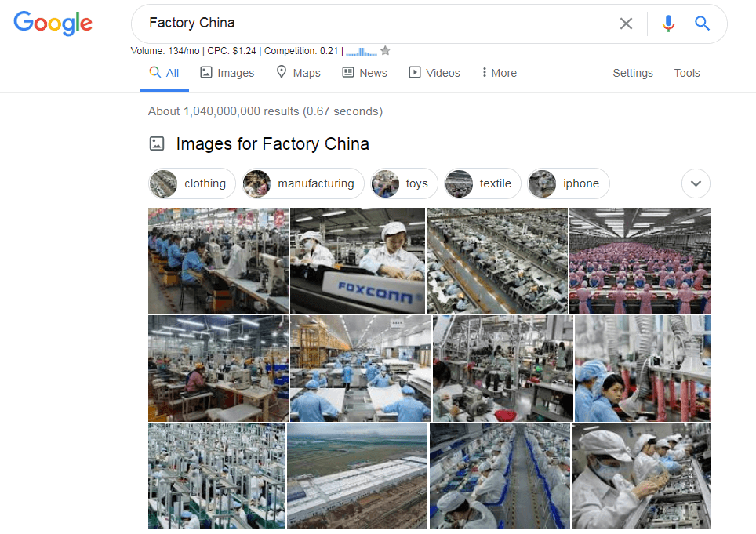Screen dimensions: 756x534
Task: Select the clothing filter chip
Action: pyautogui.click(x=192, y=183)
